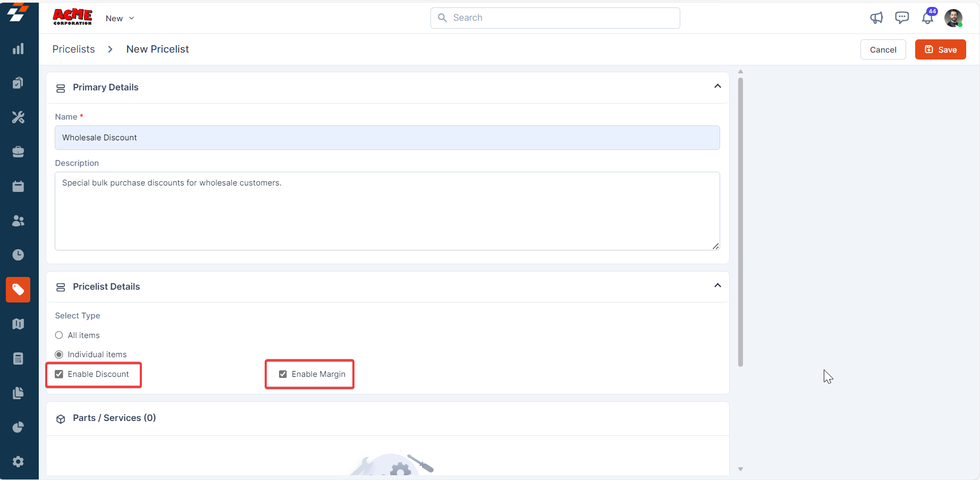Click the Description text area
980x480 pixels.
tap(387, 211)
